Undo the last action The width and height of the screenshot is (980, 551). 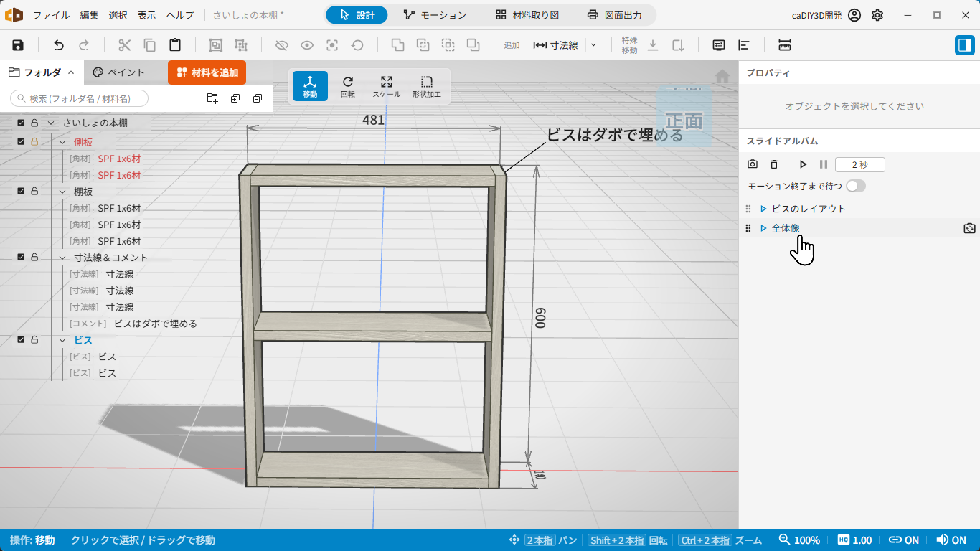pos(59,45)
